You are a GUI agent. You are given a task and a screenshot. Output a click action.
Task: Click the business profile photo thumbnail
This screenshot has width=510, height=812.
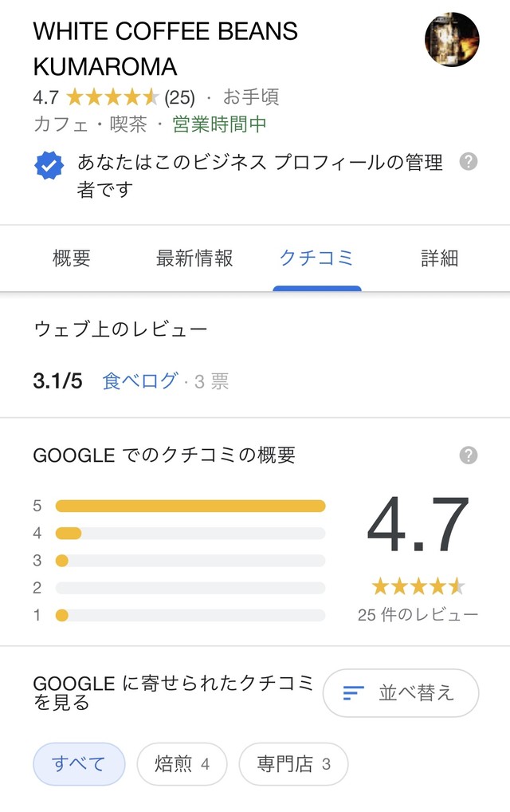[452, 39]
